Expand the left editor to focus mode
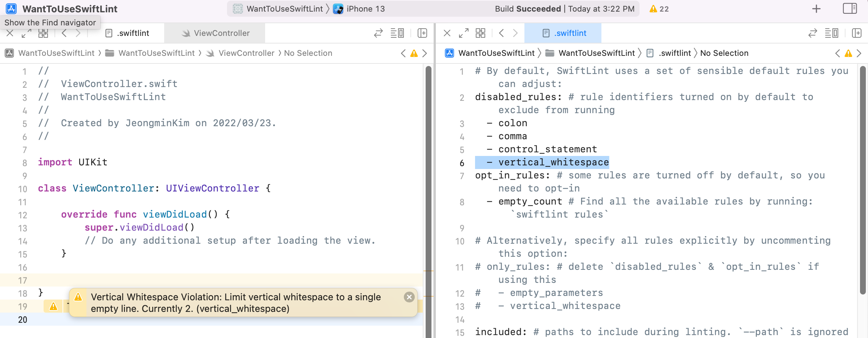 coord(26,33)
